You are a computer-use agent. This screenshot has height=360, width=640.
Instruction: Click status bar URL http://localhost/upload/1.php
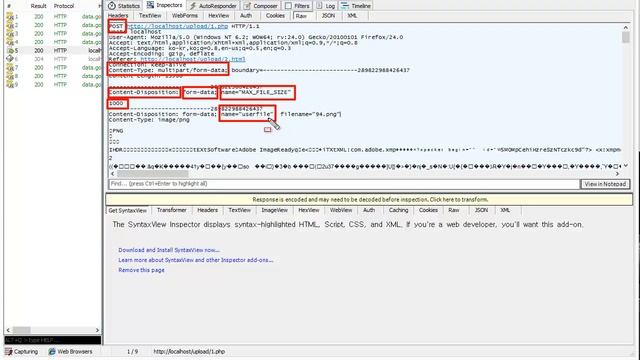(189, 351)
